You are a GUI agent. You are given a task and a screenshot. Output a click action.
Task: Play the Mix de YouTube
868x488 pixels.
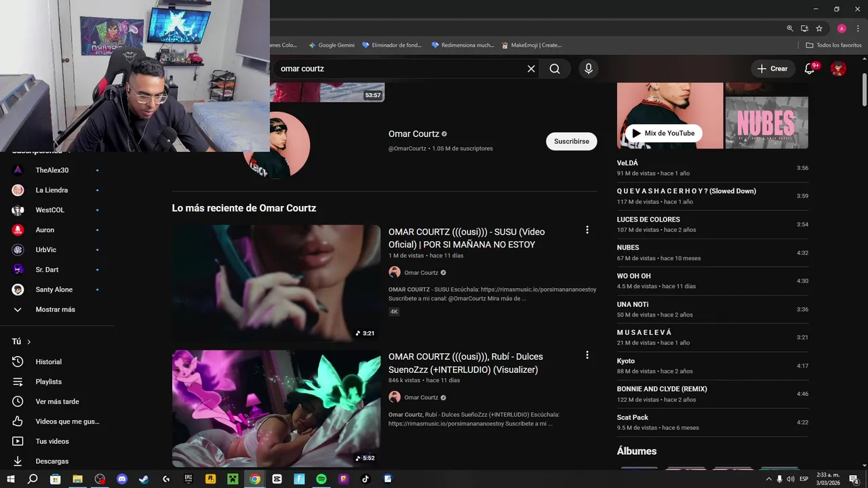pyautogui.click(x=663, y=133)
